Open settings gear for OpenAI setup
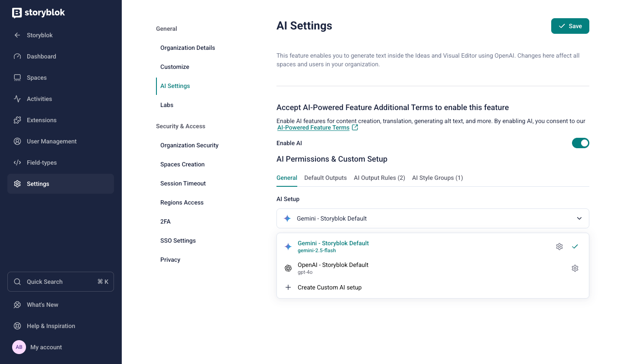The image size is (624, 364). tap(575, 268)
